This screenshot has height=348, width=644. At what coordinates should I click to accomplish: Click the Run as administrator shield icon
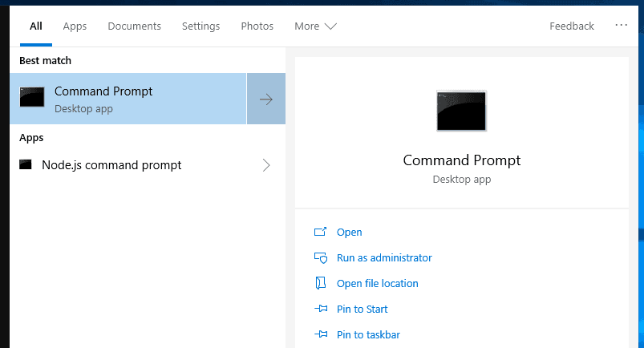(x=321, y=258)
